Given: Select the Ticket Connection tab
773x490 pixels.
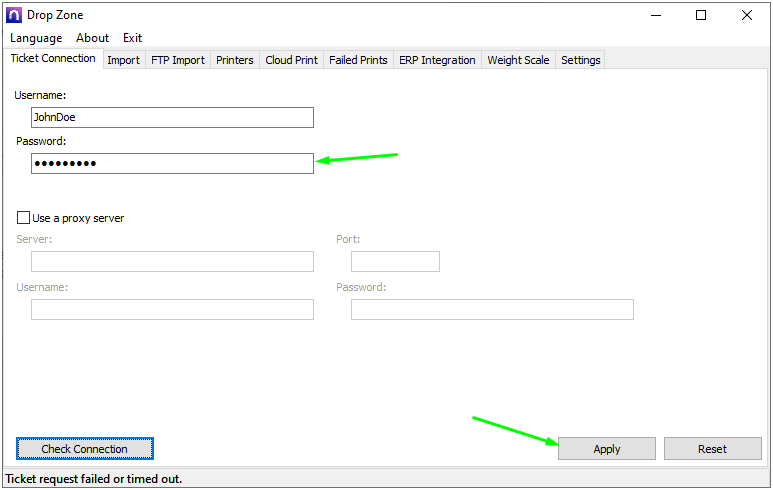Looking at the screenshot, I should pyautogui.click(x=53, y=59).
